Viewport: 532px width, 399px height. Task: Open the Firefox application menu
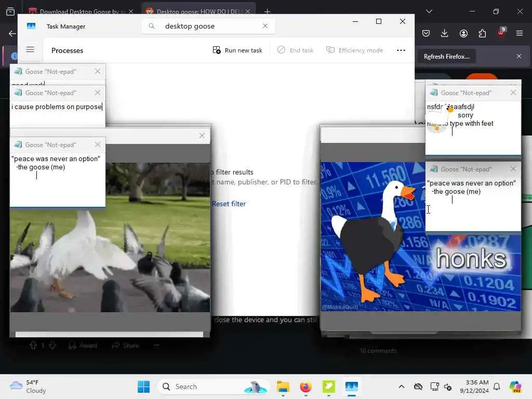click(520, 33)
